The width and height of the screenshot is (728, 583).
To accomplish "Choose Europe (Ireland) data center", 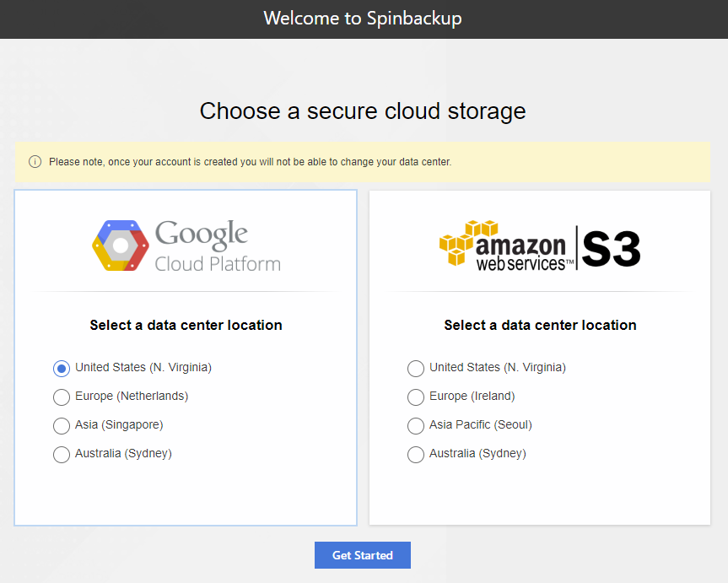I will click(x=416, y=397).
